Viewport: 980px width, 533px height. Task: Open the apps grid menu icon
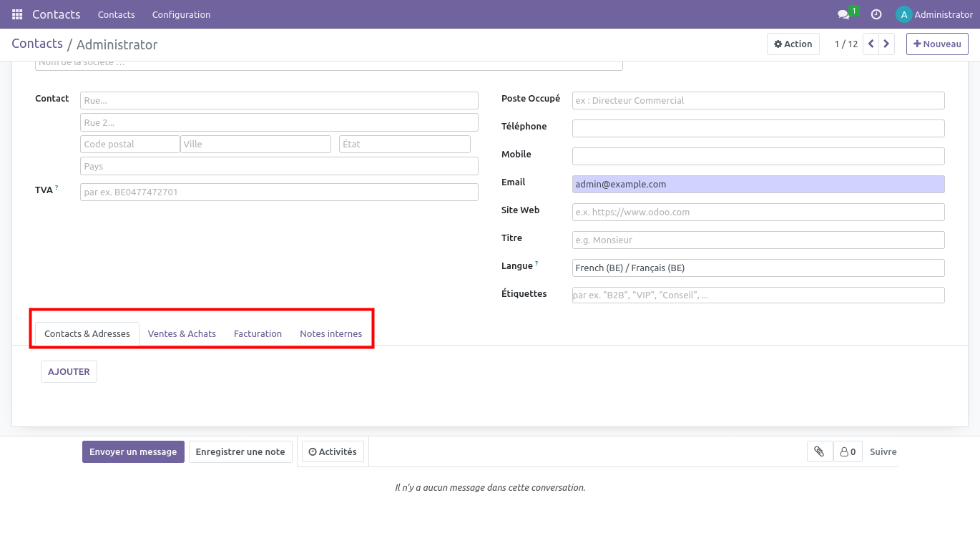click(17, 14)
